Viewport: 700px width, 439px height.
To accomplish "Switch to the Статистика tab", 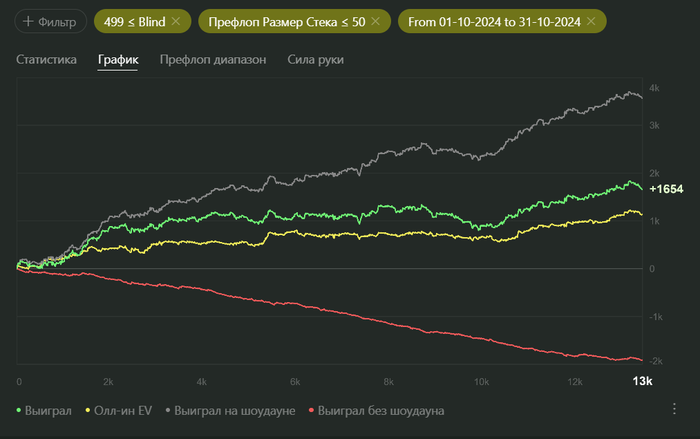I will [x=46, y=59].
